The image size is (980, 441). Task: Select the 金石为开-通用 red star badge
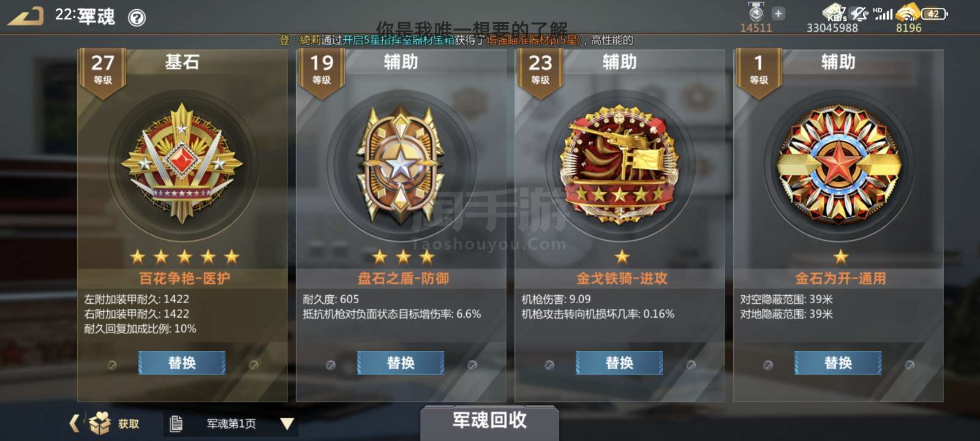[x=839, y=164]
